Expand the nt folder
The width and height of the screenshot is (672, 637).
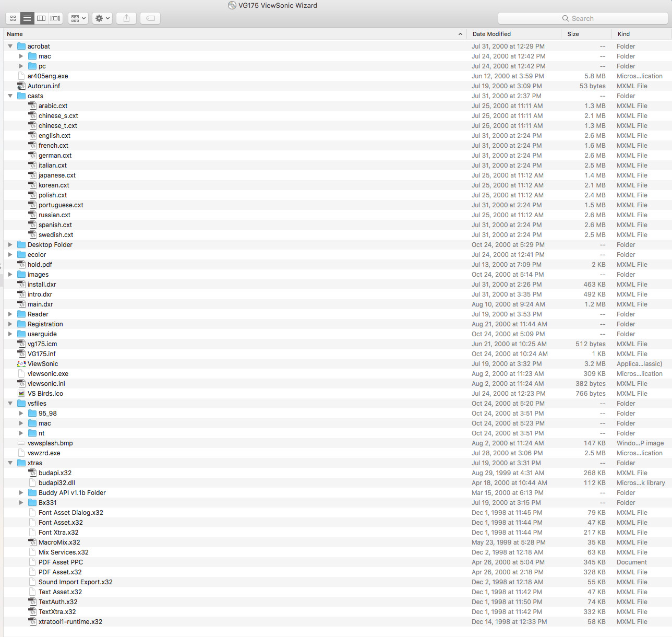tap(21, 433)
